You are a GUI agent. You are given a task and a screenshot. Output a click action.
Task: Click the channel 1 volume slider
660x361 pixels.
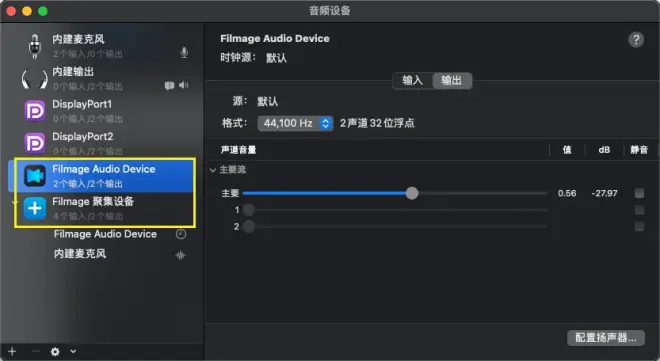(x=395, y=210)
